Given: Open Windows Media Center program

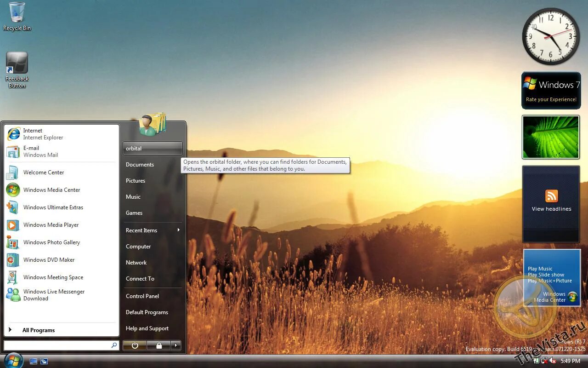Looking at the screenshot, I should [62, 190].
